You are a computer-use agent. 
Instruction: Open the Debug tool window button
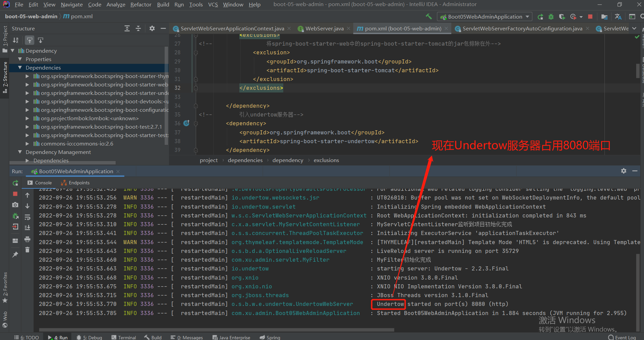[89, 337]
